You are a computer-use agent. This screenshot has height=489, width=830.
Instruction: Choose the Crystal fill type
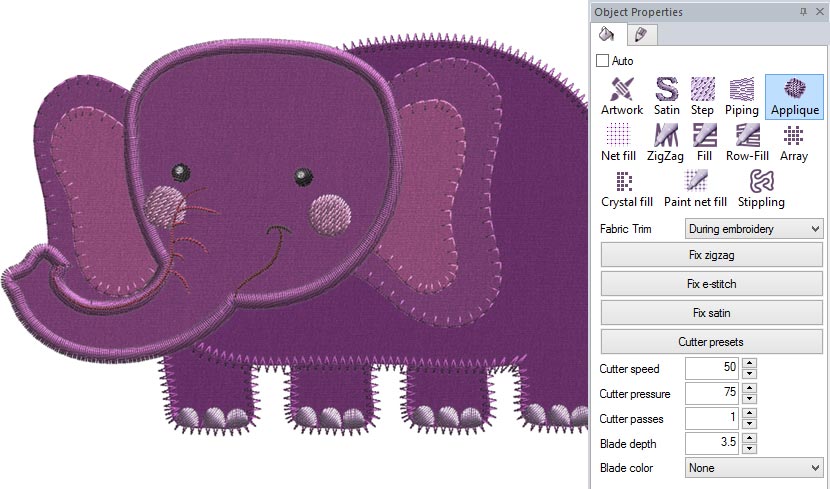[627, 188]
